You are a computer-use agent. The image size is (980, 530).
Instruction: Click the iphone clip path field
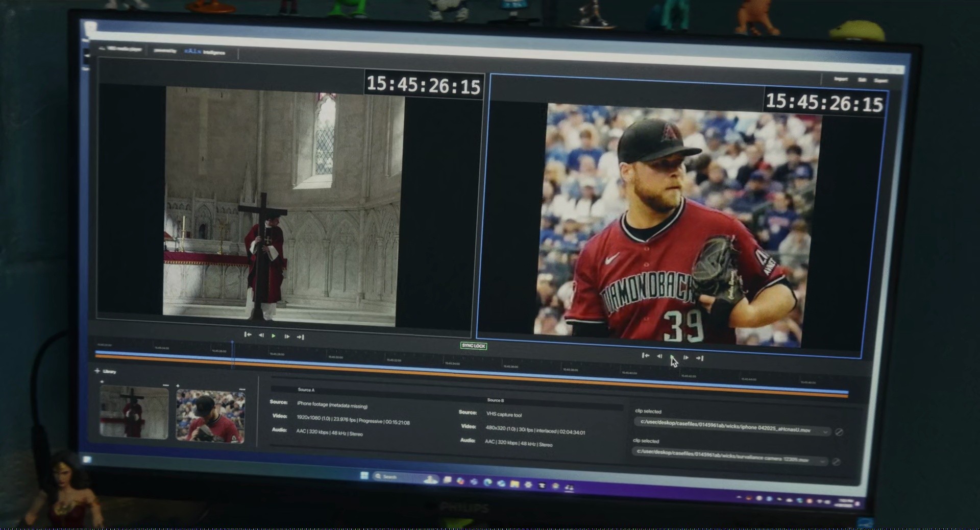(x=732, y=426)
